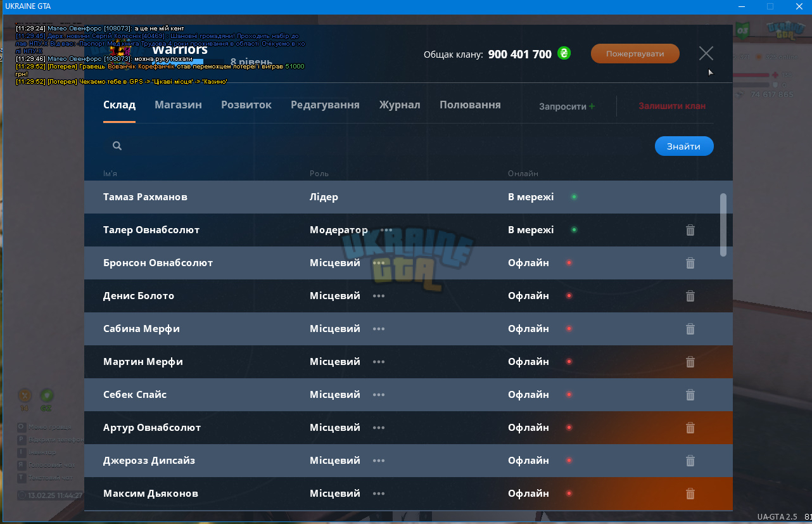Click the Пожертвувати donate button
The image size is (812, 524).
[x=635, y=54]
